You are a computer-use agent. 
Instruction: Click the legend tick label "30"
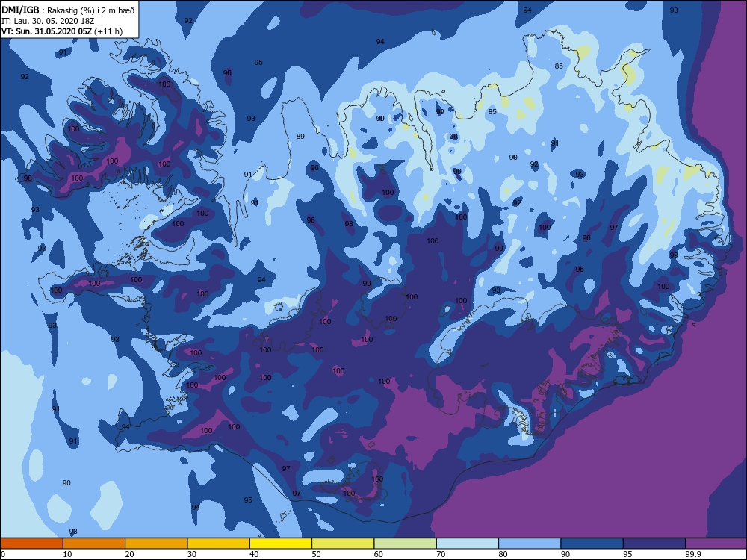click(x=192, y=554)
